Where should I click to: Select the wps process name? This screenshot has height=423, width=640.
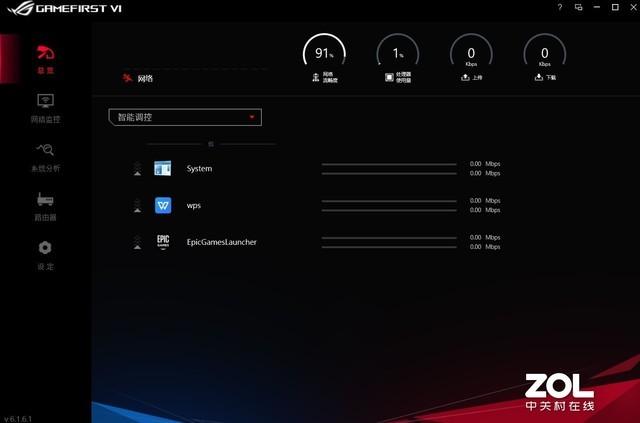(193, 205)
